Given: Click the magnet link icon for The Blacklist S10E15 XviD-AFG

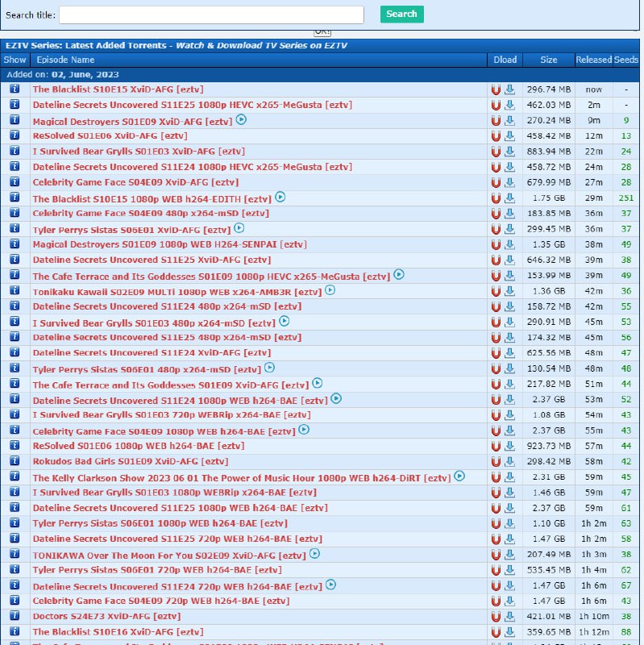Looking at the screenshot, I should [497, 89].
